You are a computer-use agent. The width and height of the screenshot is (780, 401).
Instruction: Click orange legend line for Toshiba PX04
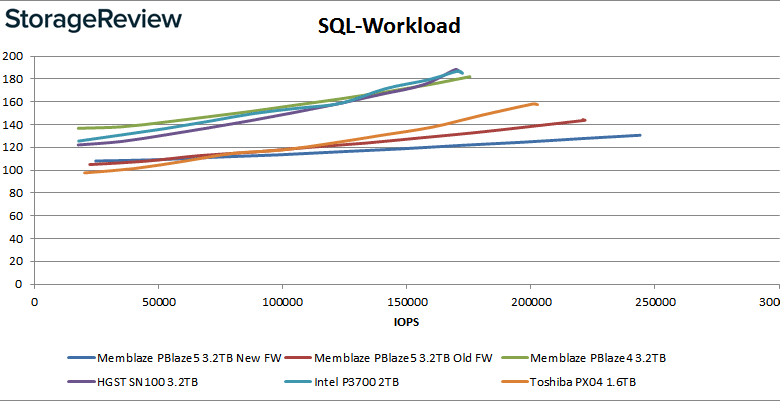coord(515,382)
